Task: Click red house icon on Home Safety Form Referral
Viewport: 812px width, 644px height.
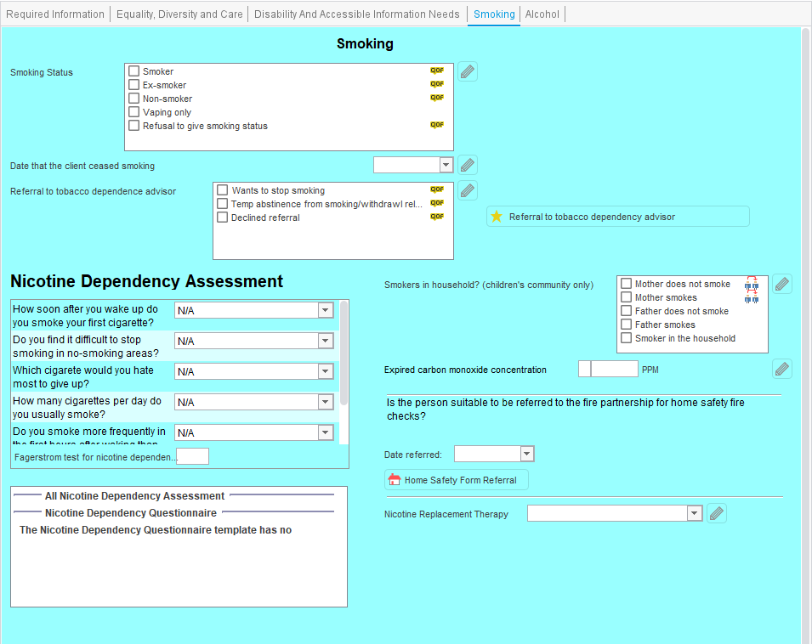Action: tap(394, 479)
